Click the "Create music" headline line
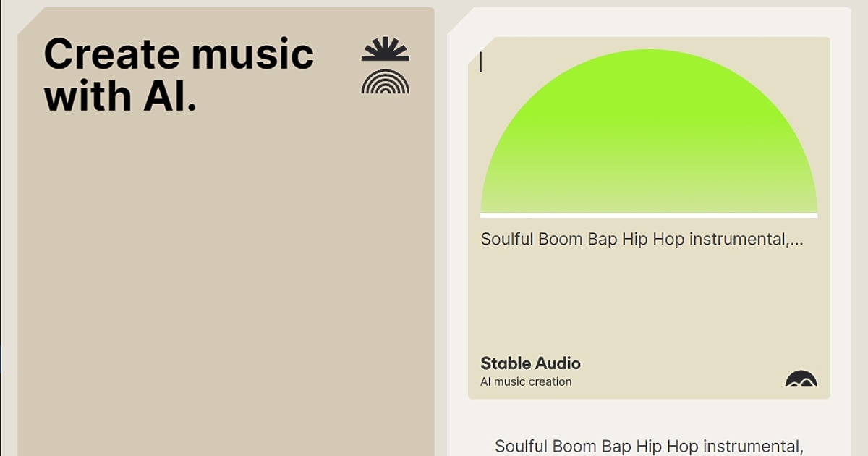This screenshot has height=456, width=868. click(x=179, y=54)
